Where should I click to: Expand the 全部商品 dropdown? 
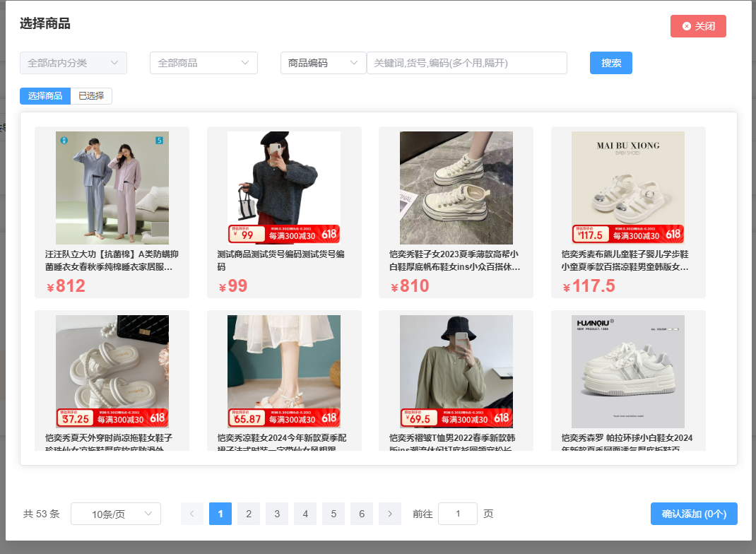click(203, 63)
